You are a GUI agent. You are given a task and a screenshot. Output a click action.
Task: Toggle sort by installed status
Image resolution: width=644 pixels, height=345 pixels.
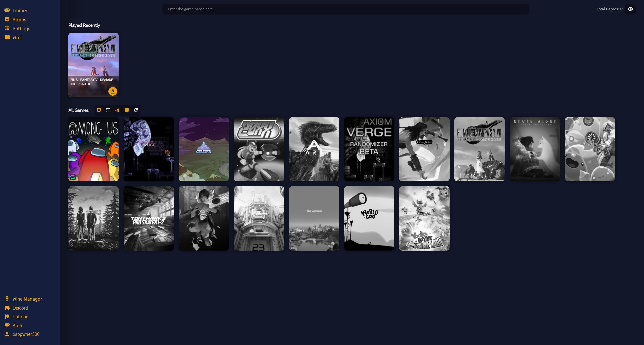127,110
